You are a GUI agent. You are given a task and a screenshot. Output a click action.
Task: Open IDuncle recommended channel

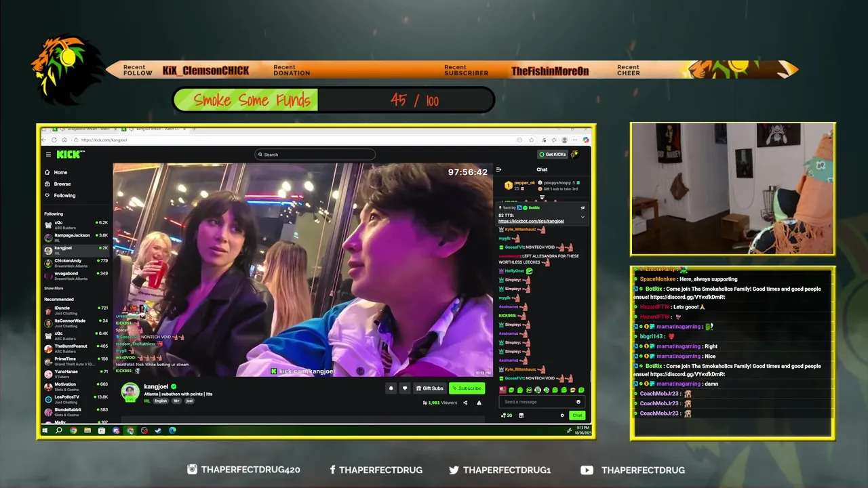77,310
